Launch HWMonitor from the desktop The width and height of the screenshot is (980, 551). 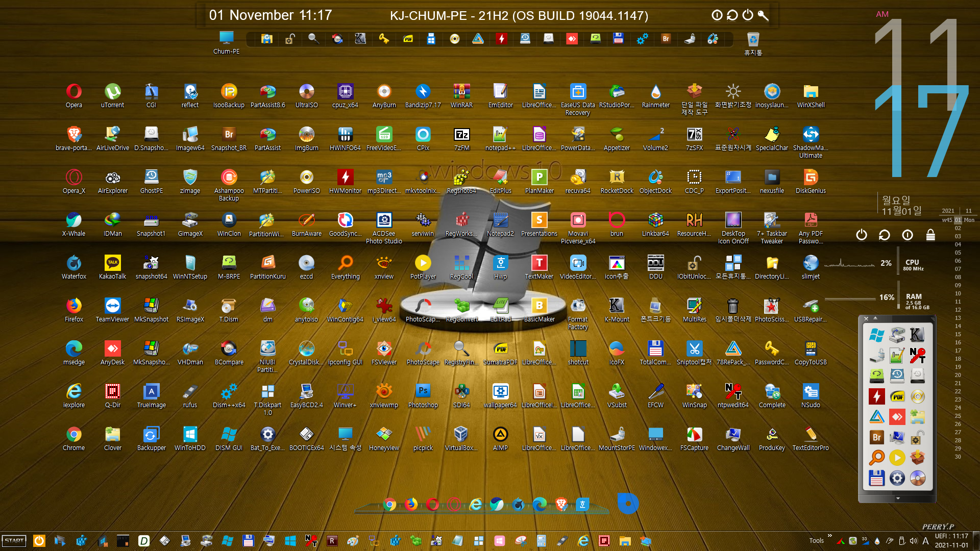coord(345,181)
